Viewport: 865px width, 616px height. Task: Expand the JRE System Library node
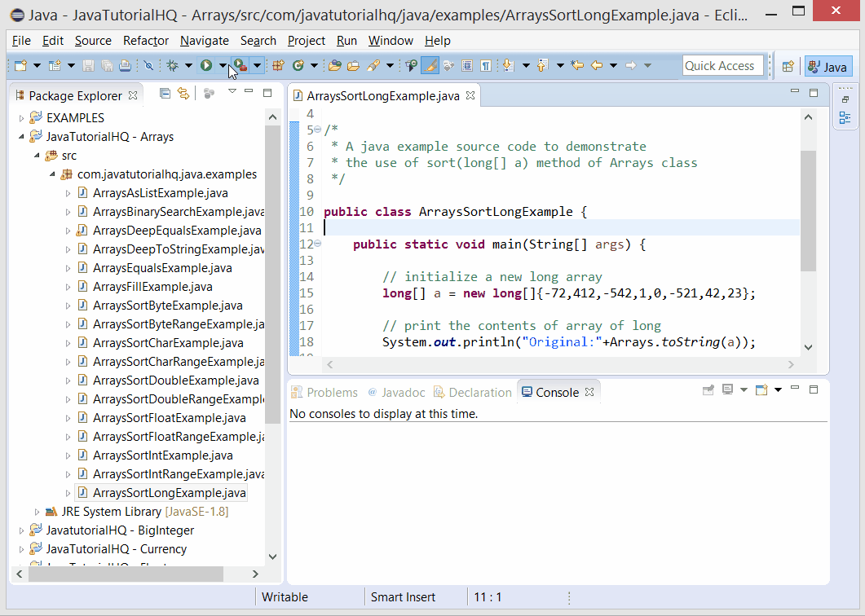point(37,511)
